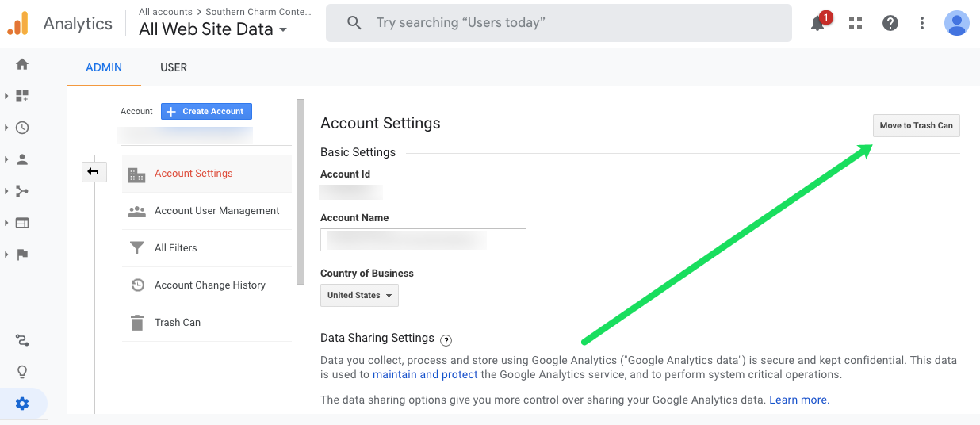The width and height of the screenshot is (980, 425).
Task: Click the help question mark icon in header
Action: [890, 23]
